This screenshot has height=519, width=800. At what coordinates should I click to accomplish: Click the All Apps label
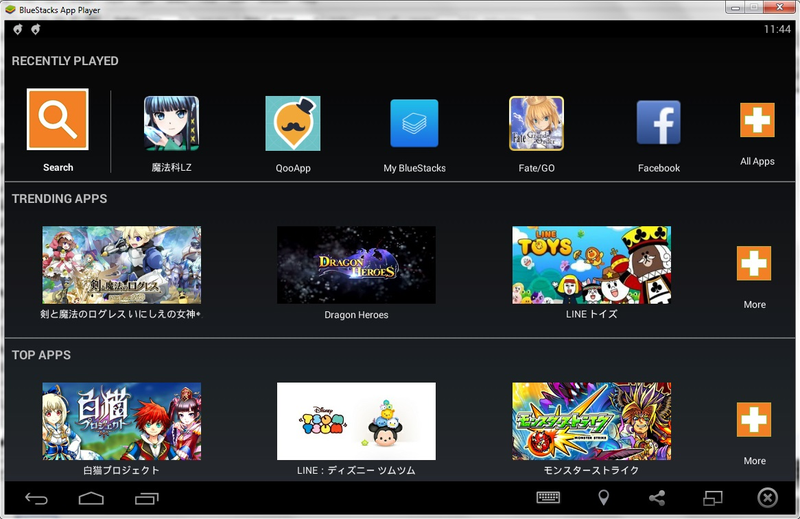(757, 161)
